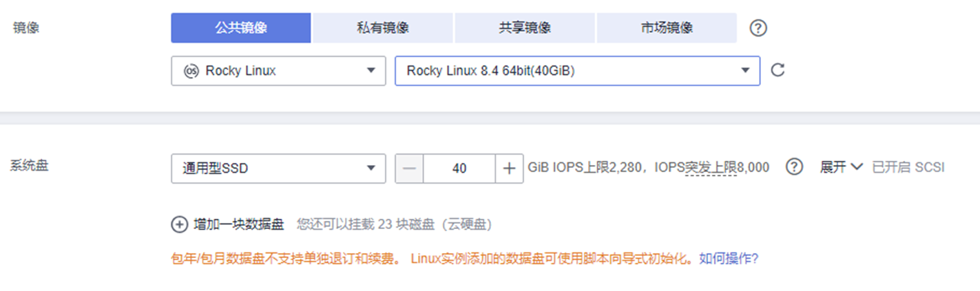This screenshot has width=980, height=291.
Task: Open the Rocky Linux 8.4 64bit version dropdown
Action: [x=577, y=71]
